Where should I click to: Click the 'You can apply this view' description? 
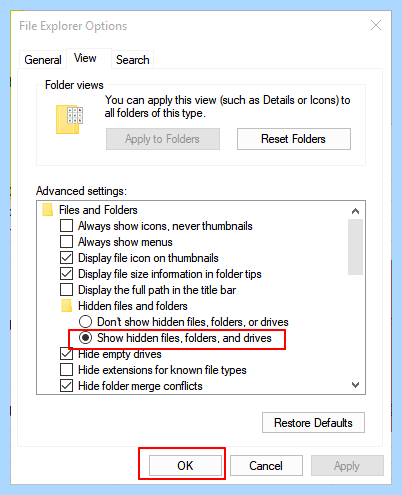click(x=227, y=106)
